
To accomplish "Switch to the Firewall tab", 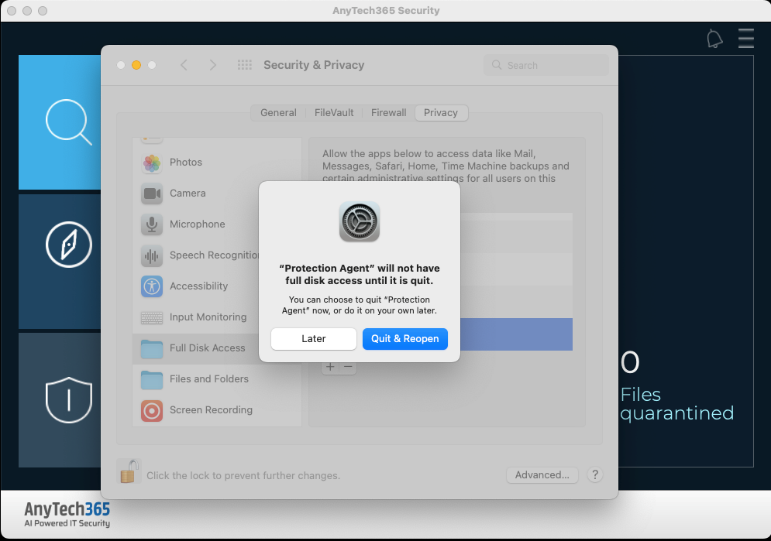I will click(388, 113).
